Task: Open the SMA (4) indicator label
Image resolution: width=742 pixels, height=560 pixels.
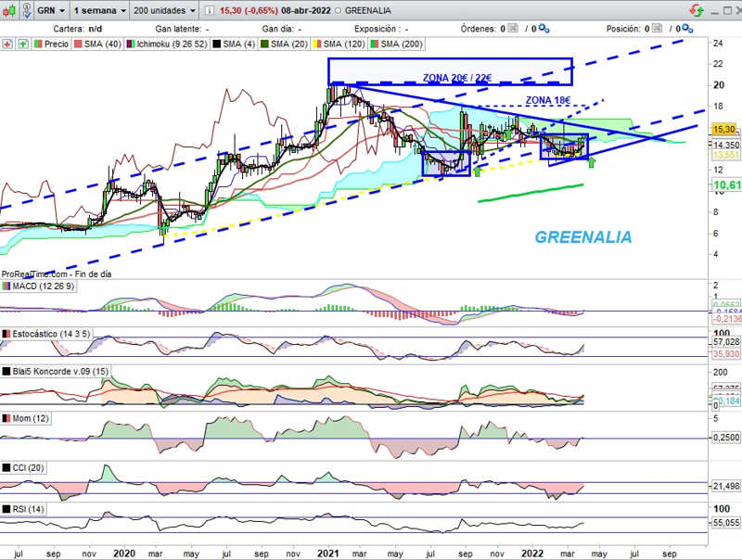Action: [234, 44]
